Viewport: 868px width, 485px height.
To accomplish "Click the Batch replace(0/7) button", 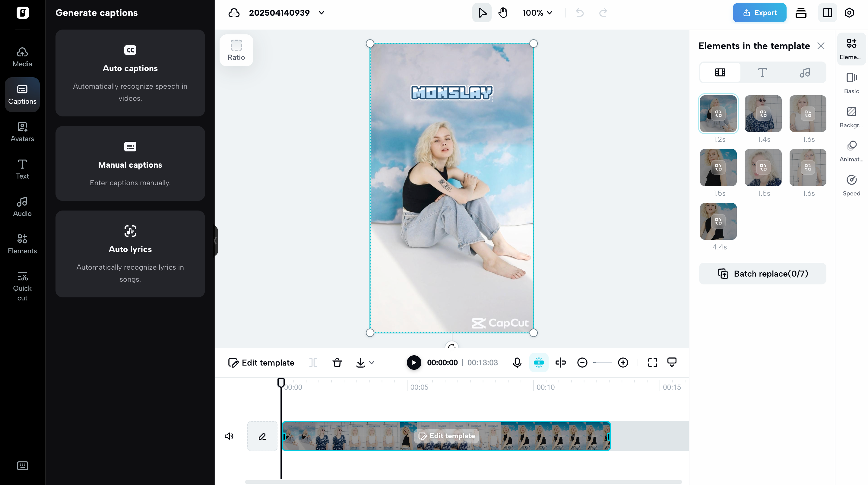I will 762,273.
